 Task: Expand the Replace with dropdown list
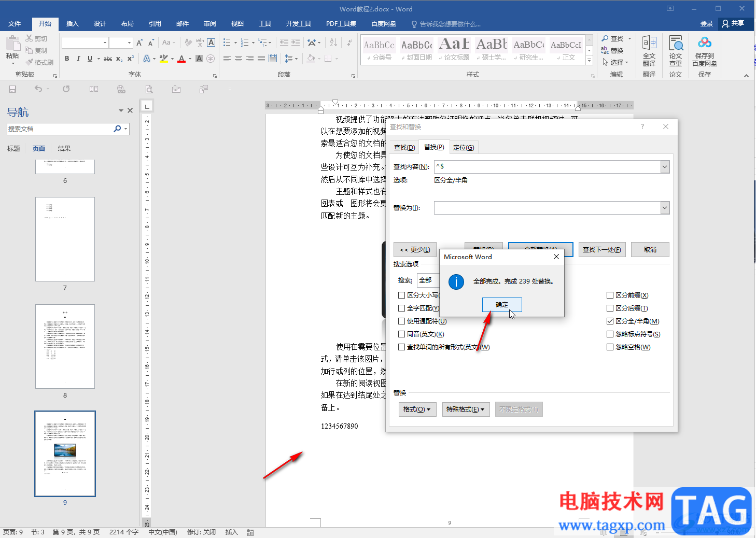665,208
